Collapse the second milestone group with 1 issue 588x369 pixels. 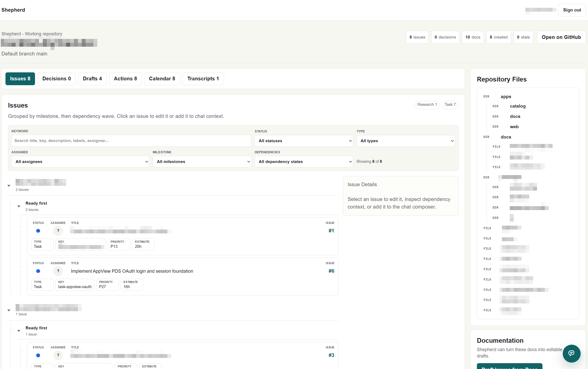click(x=9, y=310)
